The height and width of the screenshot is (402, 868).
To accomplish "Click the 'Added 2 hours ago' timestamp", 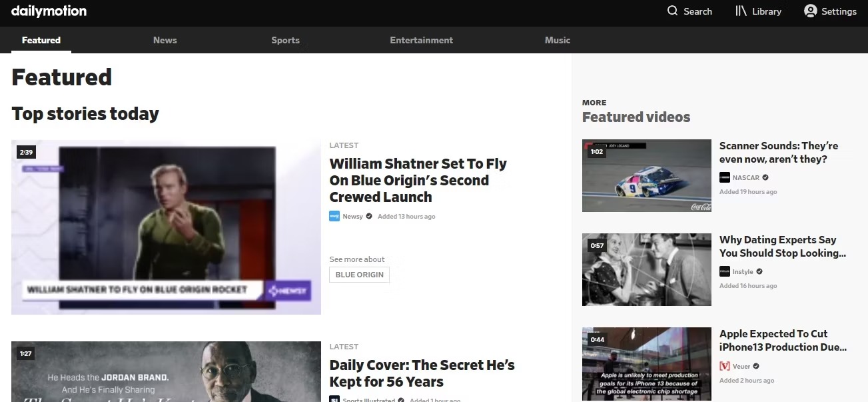I will coord(747,381).
